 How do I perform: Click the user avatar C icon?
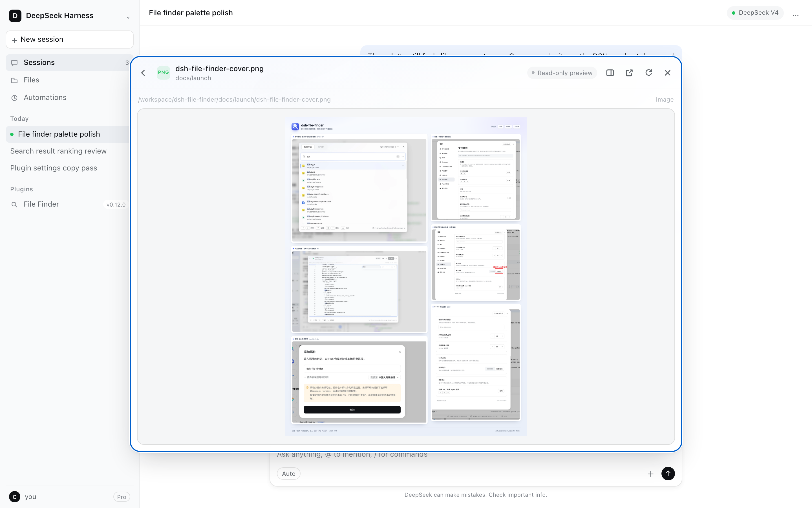(x=14, y=497)
